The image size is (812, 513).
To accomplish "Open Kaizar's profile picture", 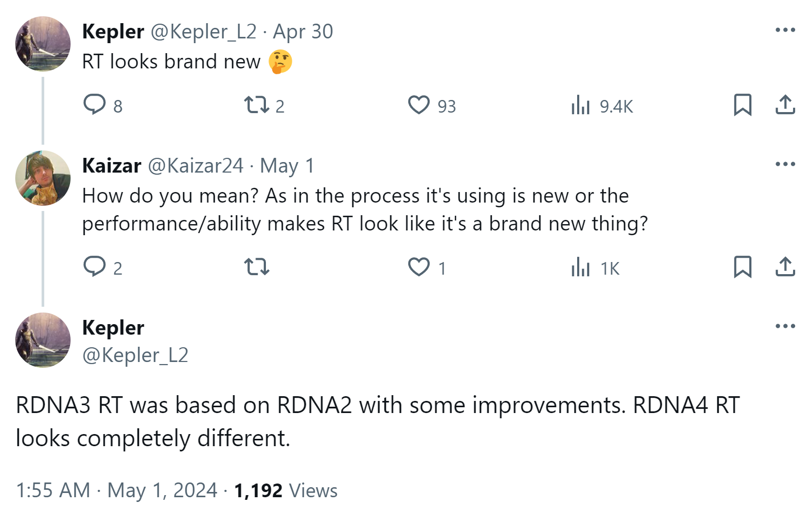I will point(43,178).
